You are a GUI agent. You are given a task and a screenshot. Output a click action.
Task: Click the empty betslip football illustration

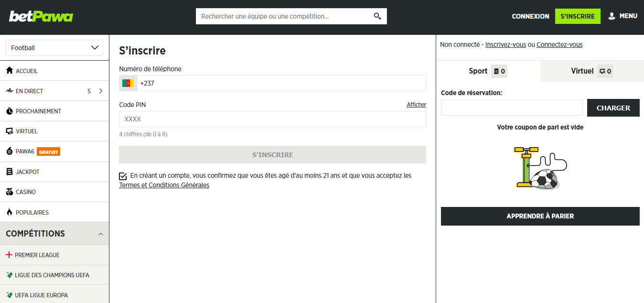pyautogui.click(x=540, y=168)
